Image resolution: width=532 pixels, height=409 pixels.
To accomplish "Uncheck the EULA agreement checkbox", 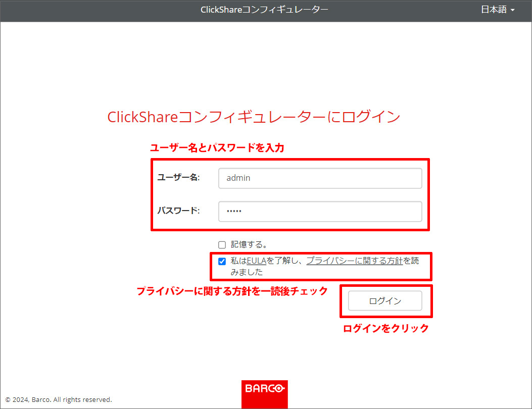I will 222,262.
